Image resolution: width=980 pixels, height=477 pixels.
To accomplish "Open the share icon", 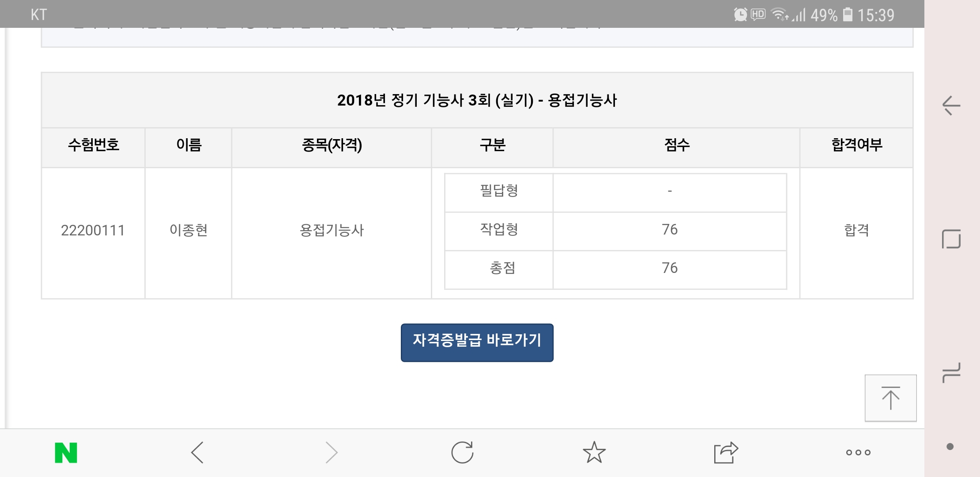I will [x=725, y=453].
